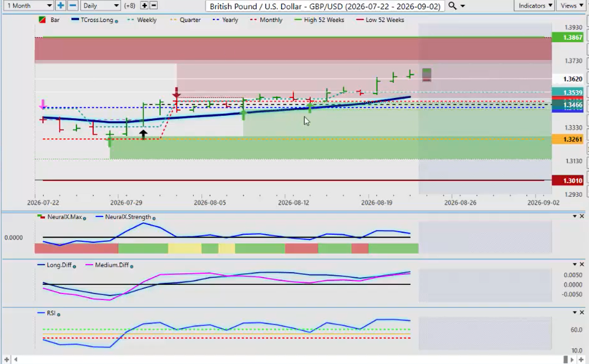Viewport: 589px width, 364px height.
Task: Click the GBP/USD symbol title field
Action: click(x=325, y=6)
